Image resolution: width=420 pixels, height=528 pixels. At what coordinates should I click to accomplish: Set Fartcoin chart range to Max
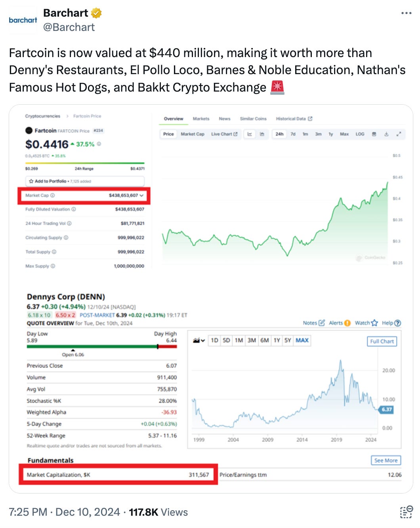[x=344, y=134]
